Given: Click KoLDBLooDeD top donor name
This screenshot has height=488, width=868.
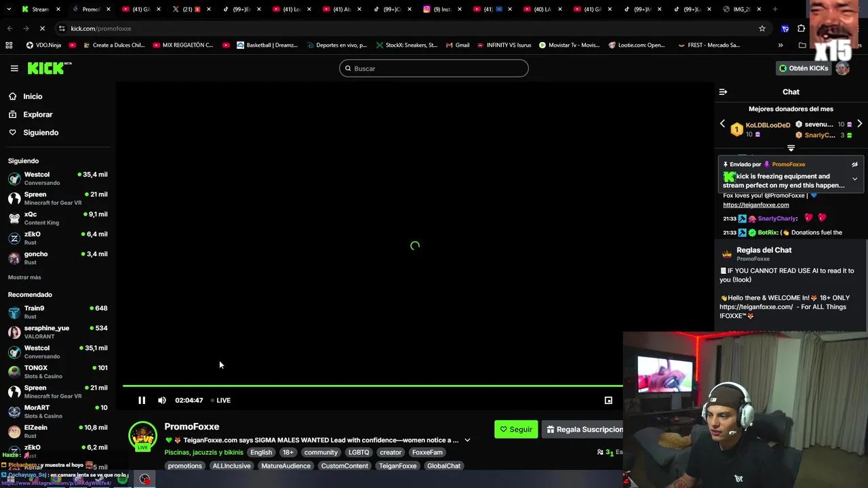Looking at the screenshot, I should 768,125.
